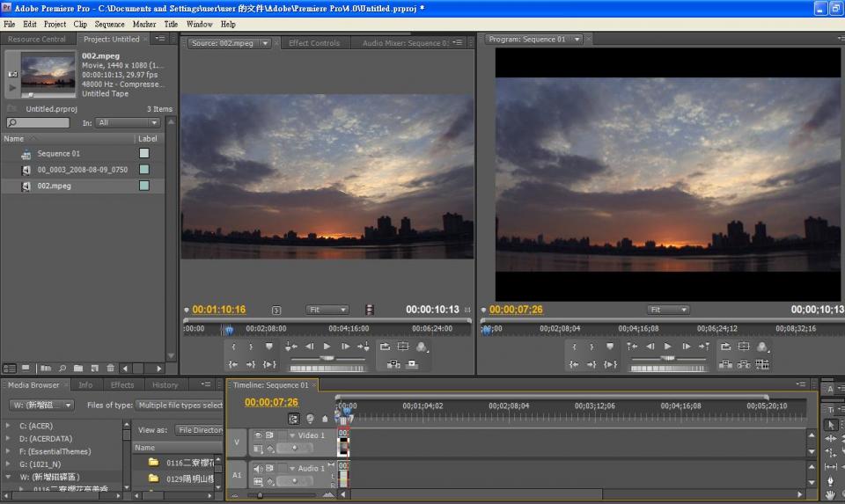Click the Timeline zoom slider handle

261,496
